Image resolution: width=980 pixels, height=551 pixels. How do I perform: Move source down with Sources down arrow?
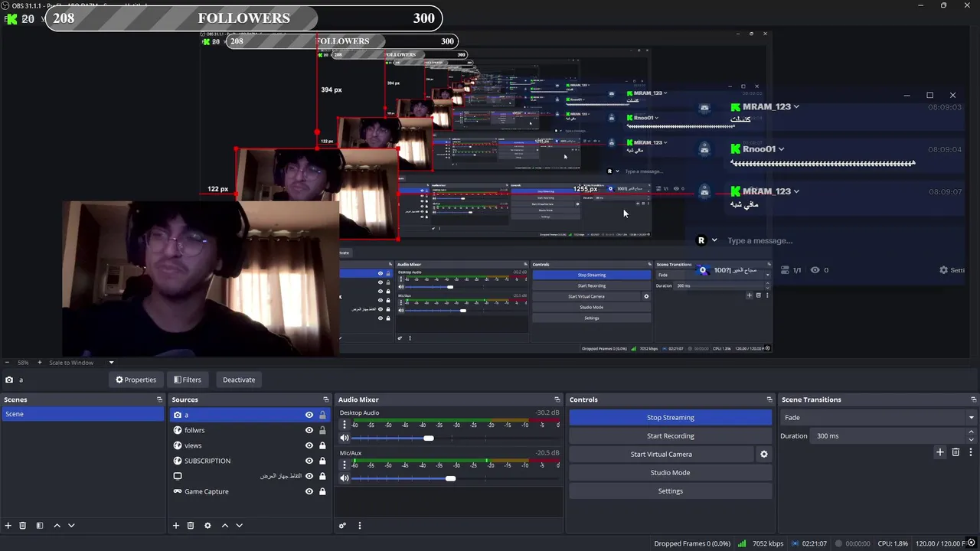tap(239, 526)
